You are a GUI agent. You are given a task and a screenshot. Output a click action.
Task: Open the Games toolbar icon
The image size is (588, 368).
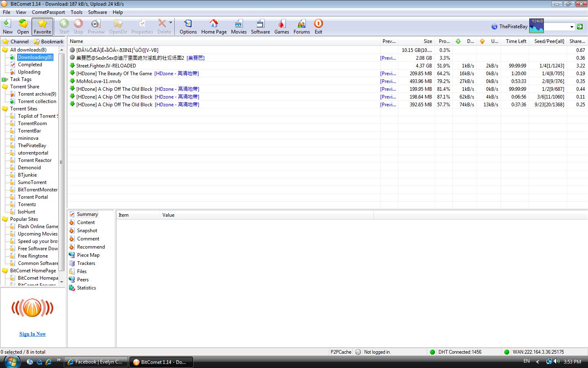282,26
